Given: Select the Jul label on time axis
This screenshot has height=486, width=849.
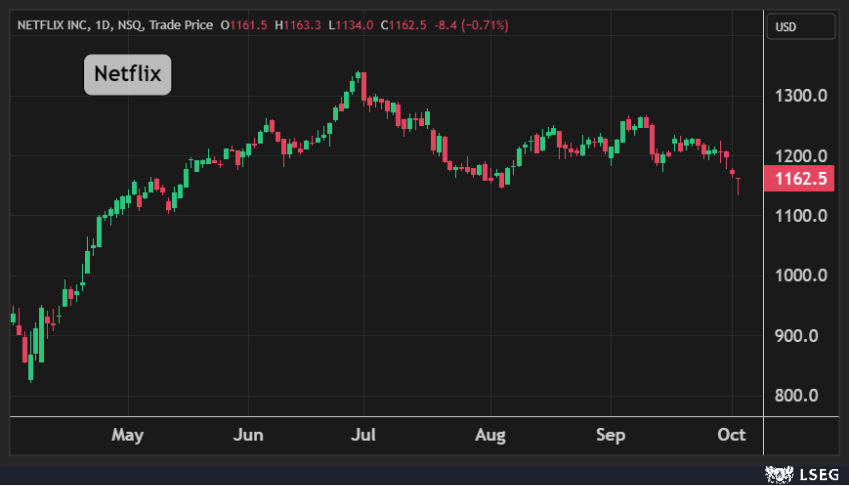Looking at the screenshot, I should (x=364, y=435).
